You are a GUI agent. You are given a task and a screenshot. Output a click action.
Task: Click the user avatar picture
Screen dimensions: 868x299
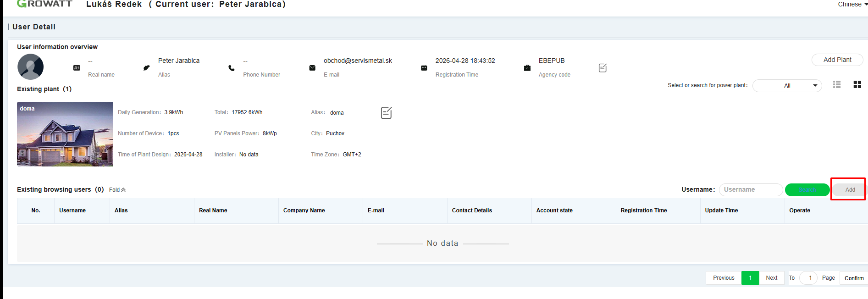click(30, 67)
